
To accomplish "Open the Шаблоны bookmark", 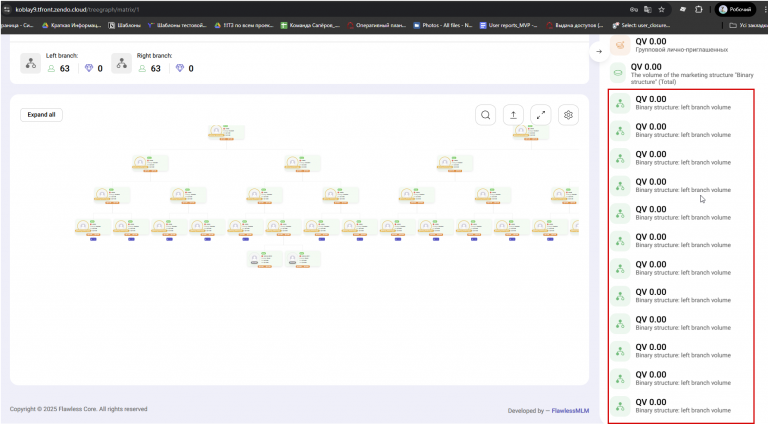I will point(124,25).
